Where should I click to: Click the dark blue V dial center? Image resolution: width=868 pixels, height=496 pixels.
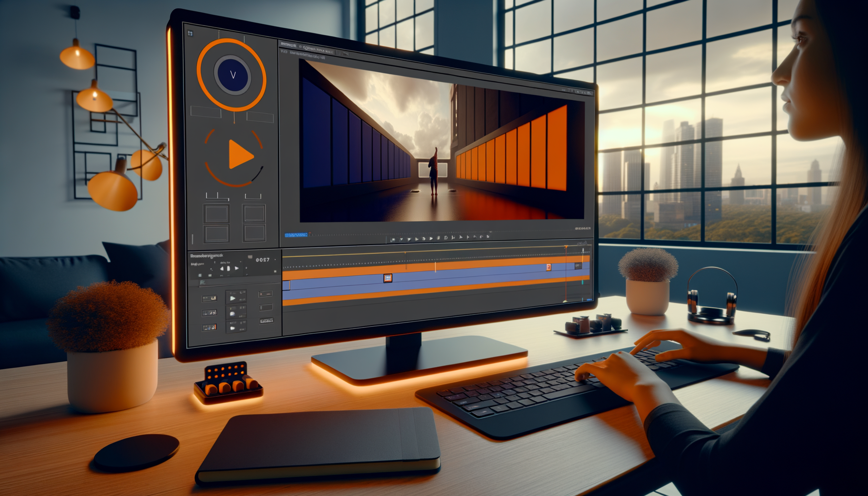click(232, 75)
